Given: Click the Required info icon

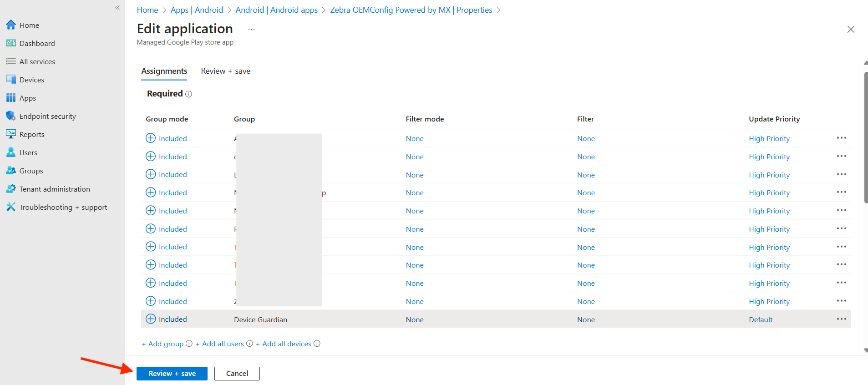Looking at the screenshot, I should pyautogui.click(x=189, y=94).
